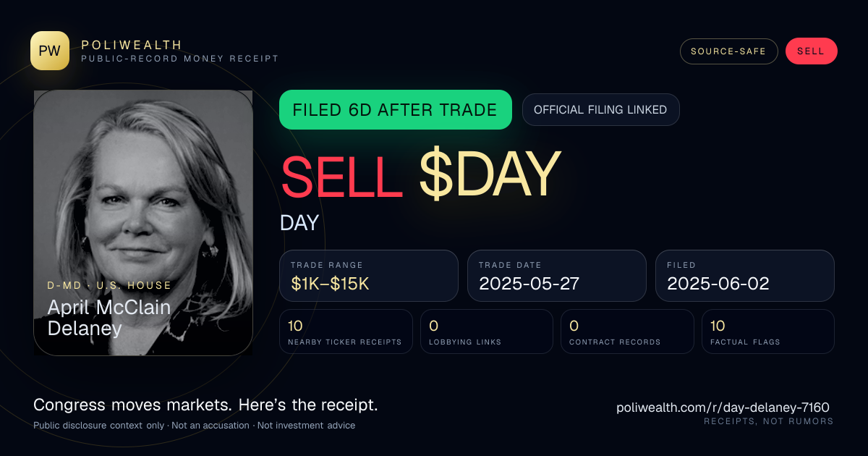Open the OFFICIAL FILING LINKED badge
The image size is (868, 456).
tap(600, 110)
